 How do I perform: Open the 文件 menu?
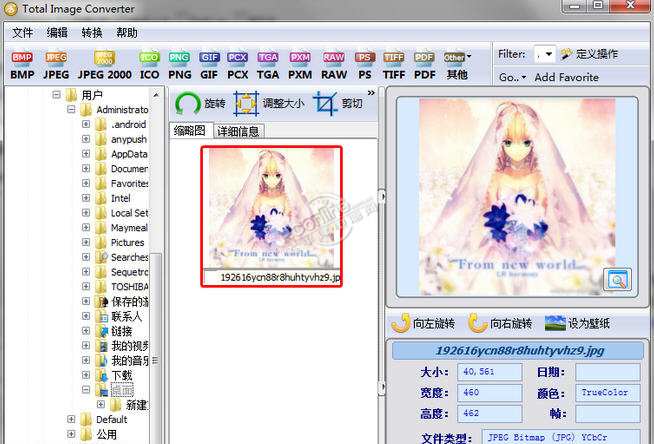pos(23,33)
